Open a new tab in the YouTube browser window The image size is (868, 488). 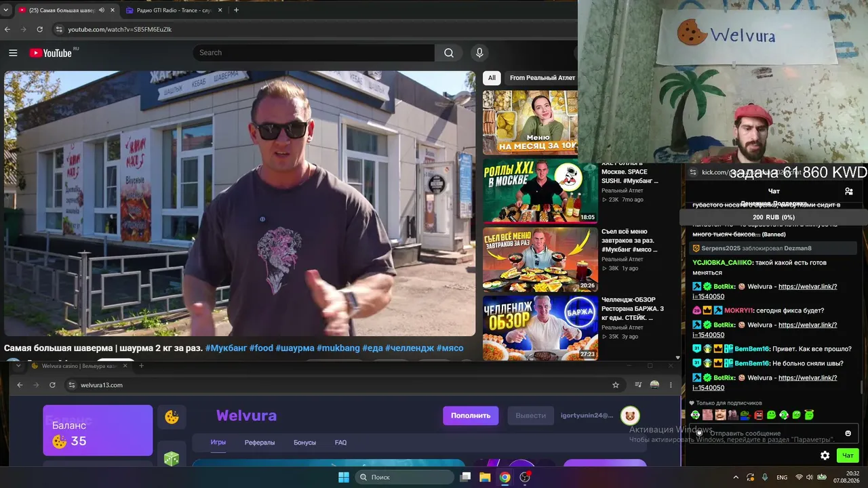236,10
